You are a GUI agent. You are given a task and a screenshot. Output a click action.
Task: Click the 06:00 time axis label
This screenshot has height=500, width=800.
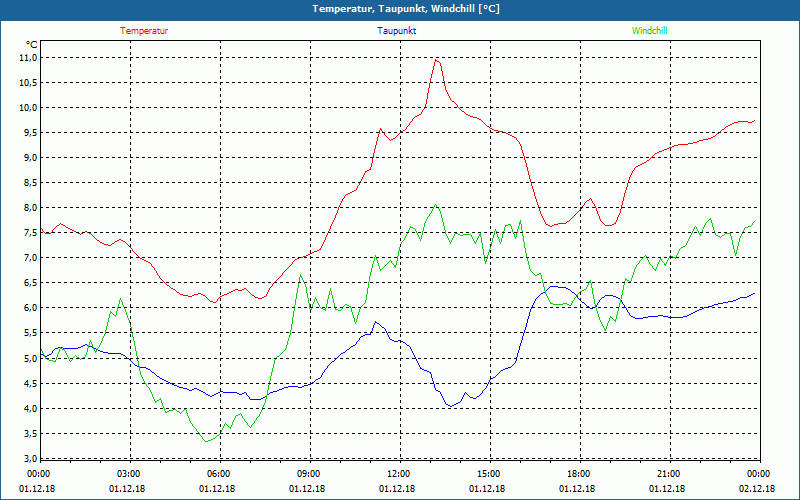click(x=219, y=474)
